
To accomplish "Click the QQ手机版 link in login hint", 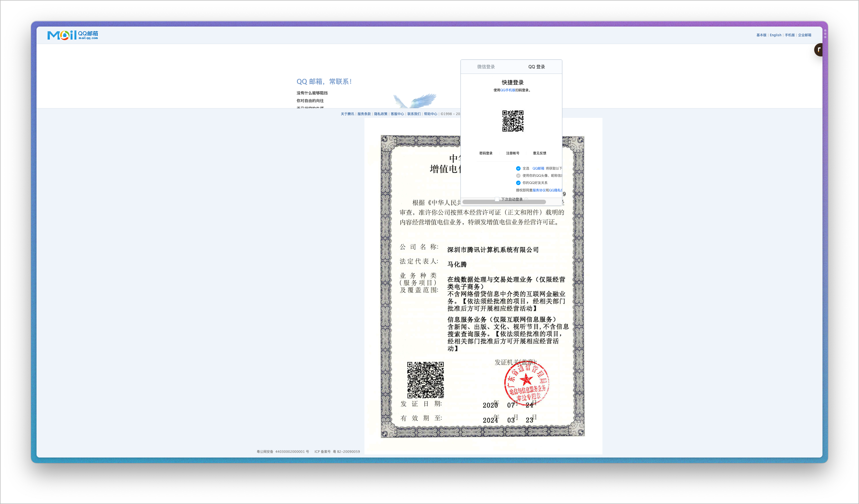I will point(508,90).
